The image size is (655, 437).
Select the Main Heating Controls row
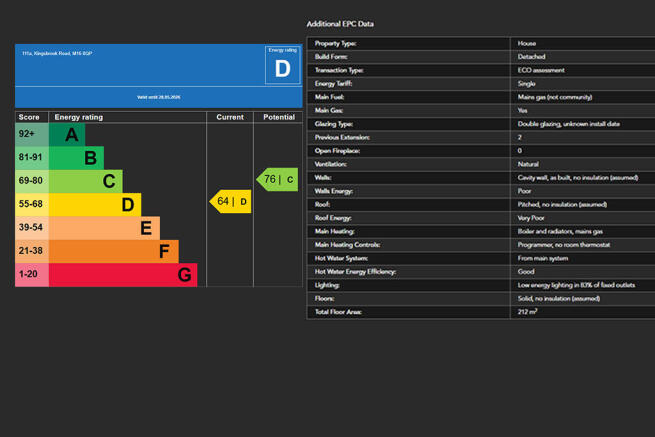pyautogui.click(x=480, y=245)
